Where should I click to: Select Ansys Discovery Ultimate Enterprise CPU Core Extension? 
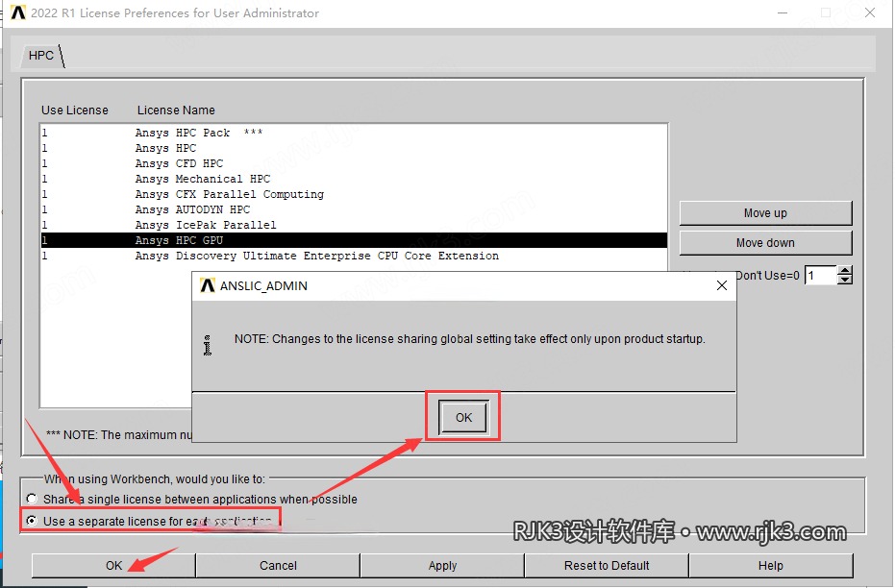coord(354,256)
